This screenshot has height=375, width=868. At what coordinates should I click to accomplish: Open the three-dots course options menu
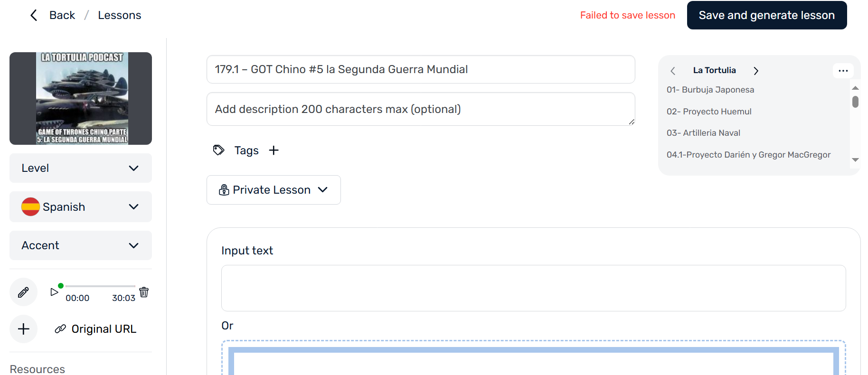[843, 71]
